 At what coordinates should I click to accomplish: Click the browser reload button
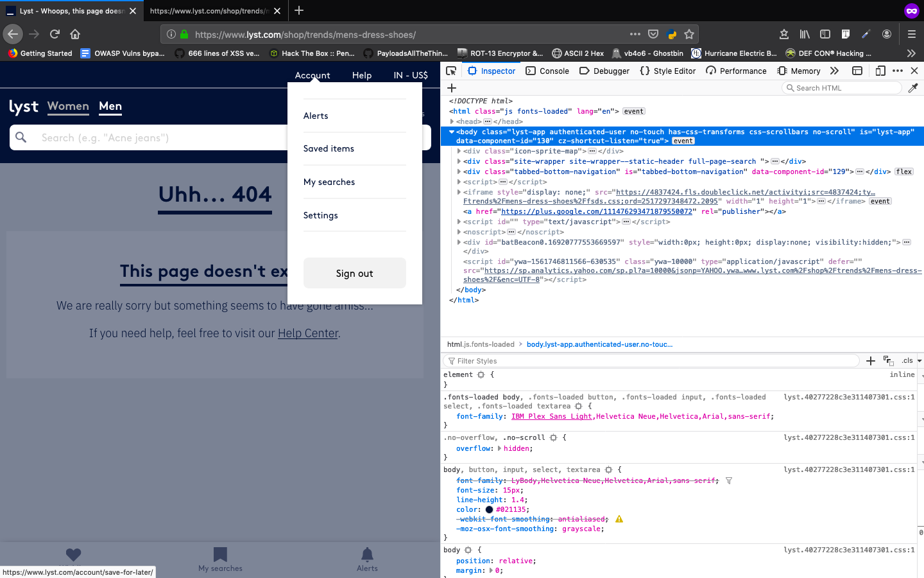point(55,34)
